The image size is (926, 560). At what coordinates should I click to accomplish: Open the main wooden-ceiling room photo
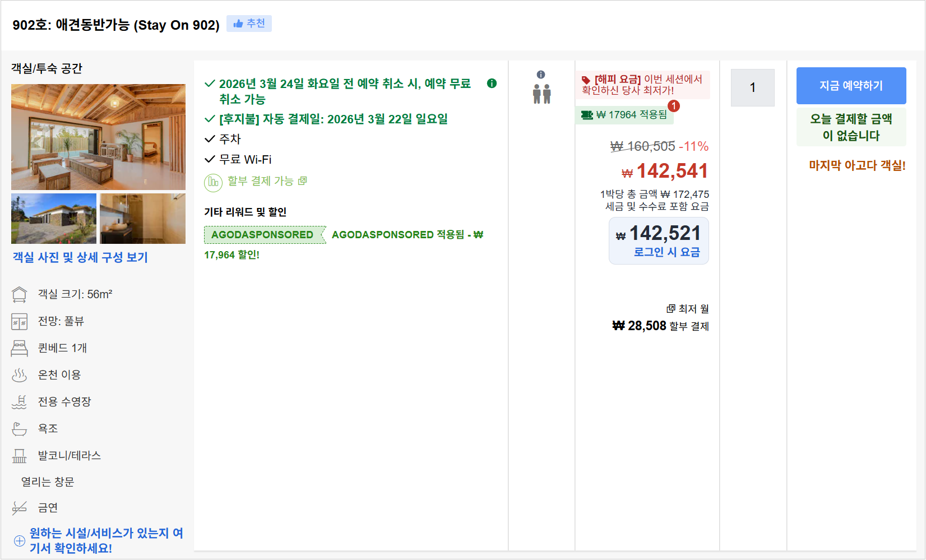pyautogui.click(x=98, y=137)
